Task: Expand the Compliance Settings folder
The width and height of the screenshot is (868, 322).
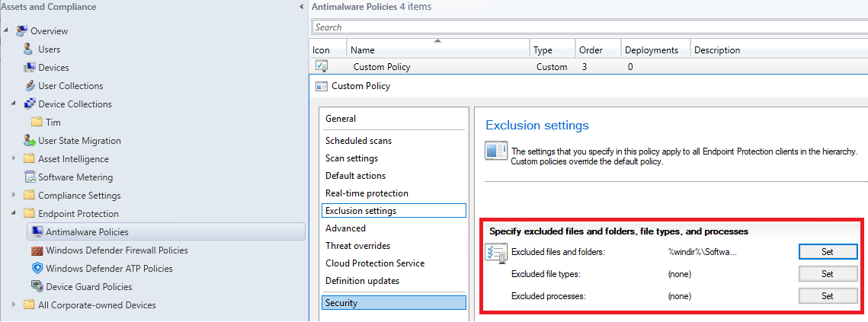Action: [x=14, y=196]
